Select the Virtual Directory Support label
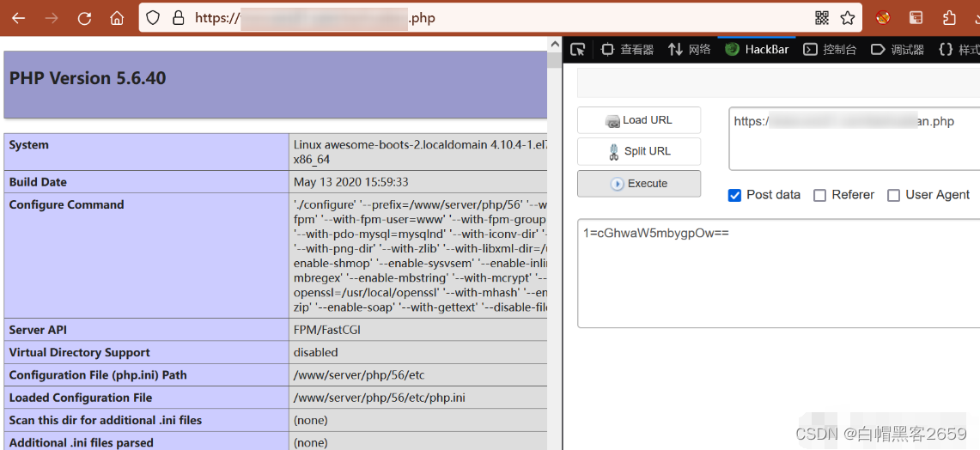Image resolution: width=980 pixels, height=450 pixels. coord(79,352)
